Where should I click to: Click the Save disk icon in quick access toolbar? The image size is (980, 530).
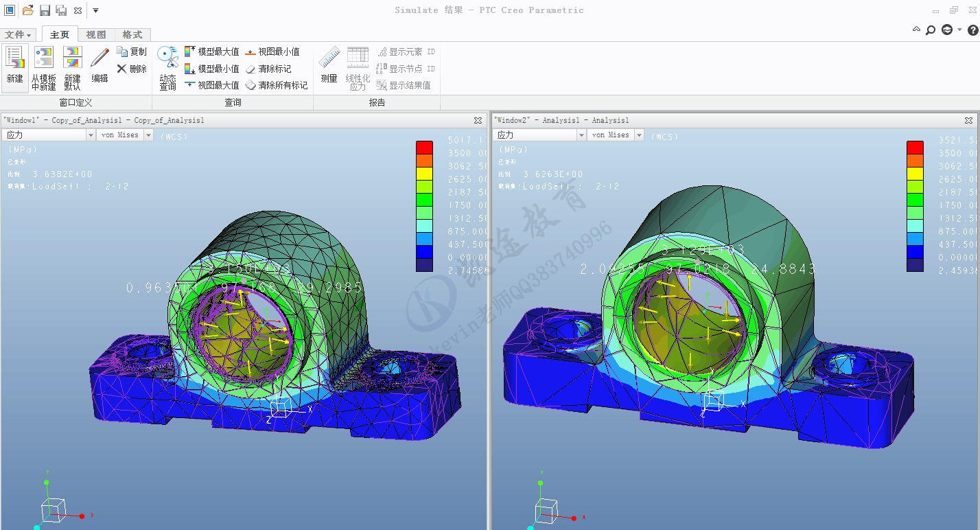tap(45, 10)
